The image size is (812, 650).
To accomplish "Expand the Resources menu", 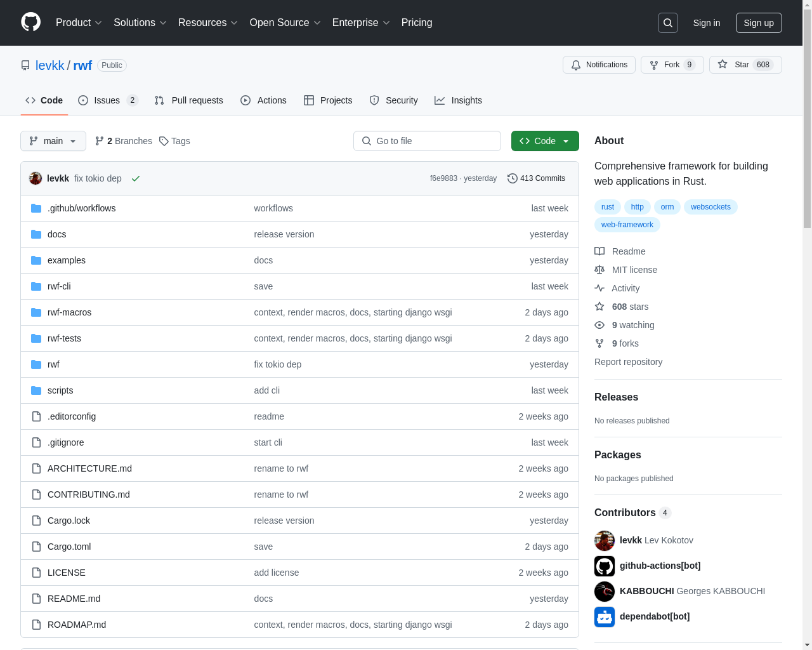I will pyautogui.click(x=208, y=23).
